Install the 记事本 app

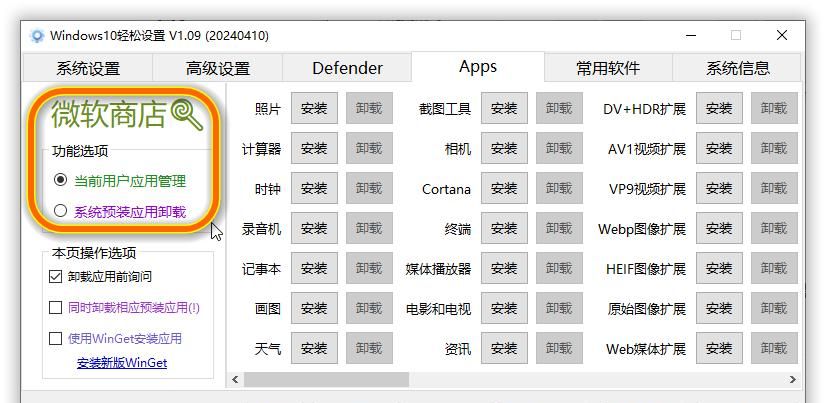click(x=314, y=269)
